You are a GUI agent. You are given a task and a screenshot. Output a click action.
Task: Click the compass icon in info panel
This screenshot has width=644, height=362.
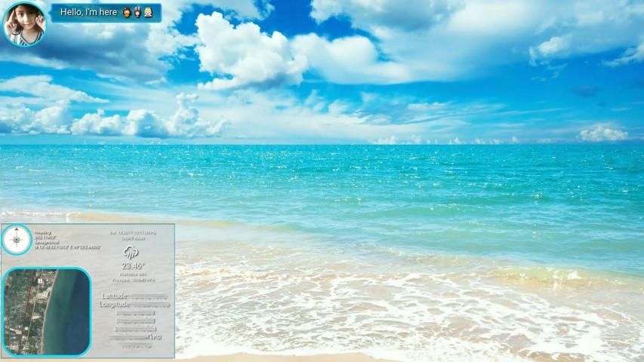pyautogui.click(x=17, y=240)
